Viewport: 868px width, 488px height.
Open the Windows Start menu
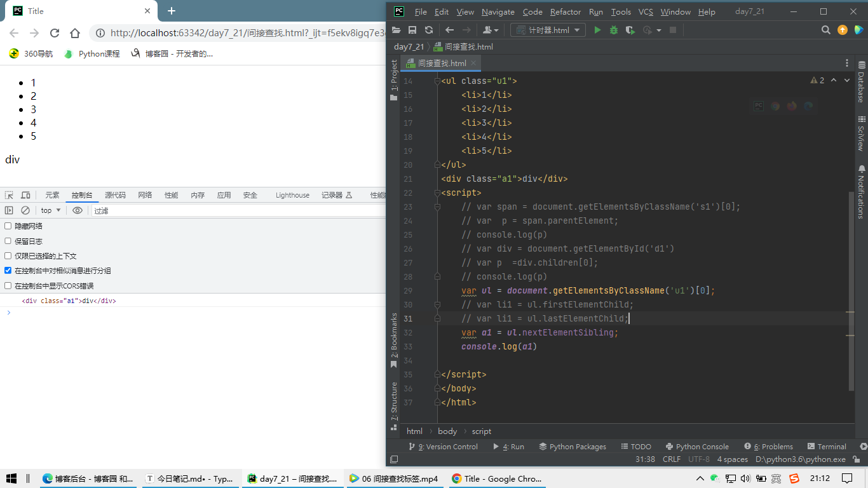point(11,478)
